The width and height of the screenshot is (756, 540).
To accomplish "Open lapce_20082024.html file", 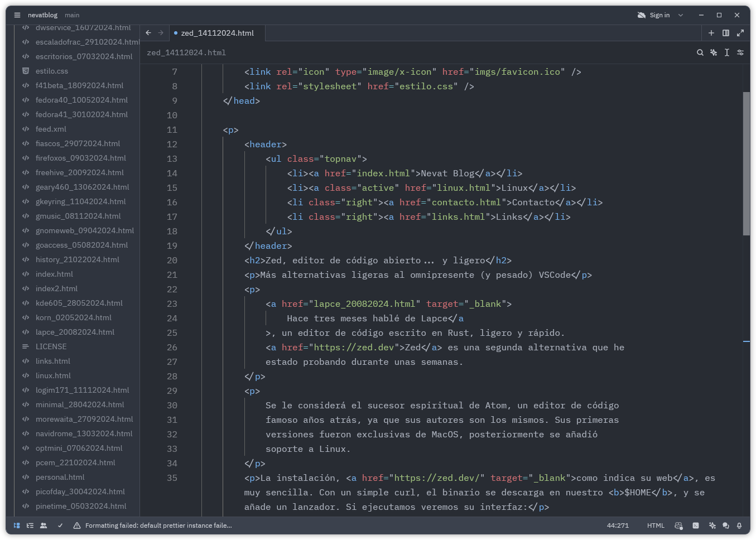I will click(75, 332).
